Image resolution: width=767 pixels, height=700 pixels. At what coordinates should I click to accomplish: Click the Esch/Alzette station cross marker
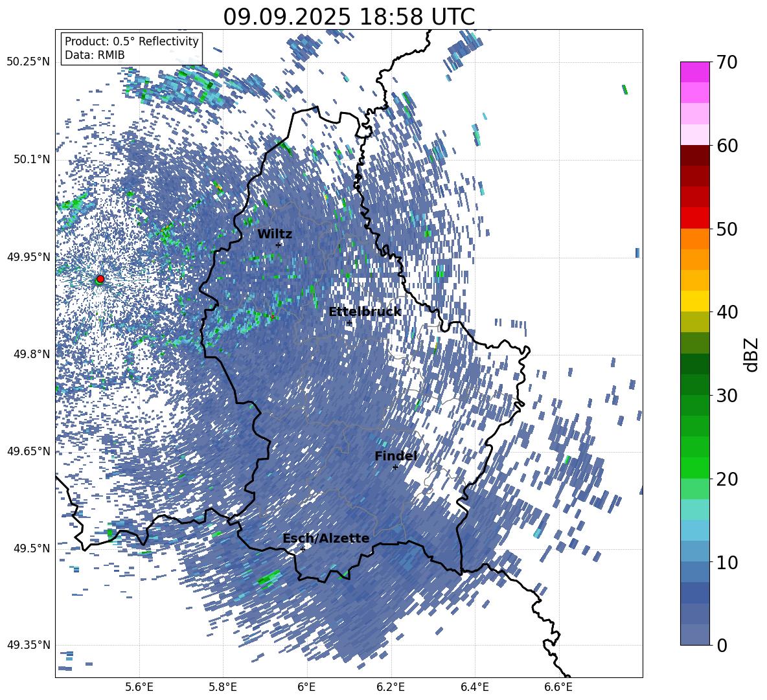tap(303, 549)
